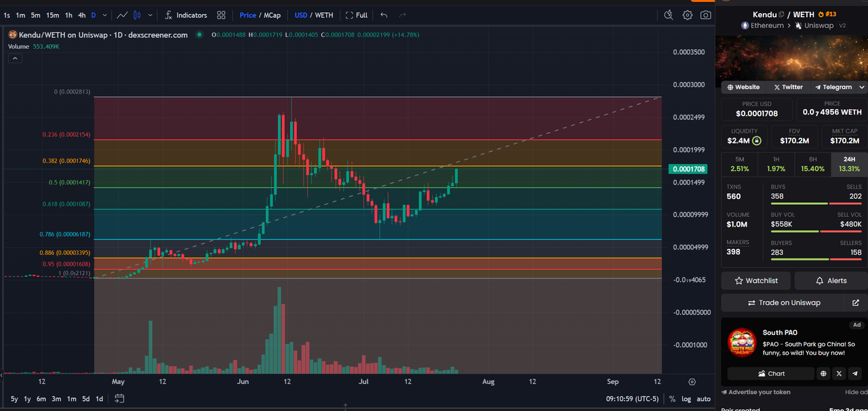Select the 24H price change tab
The image size is (868, 411).
pyautogui.click(x=849, y=164)
